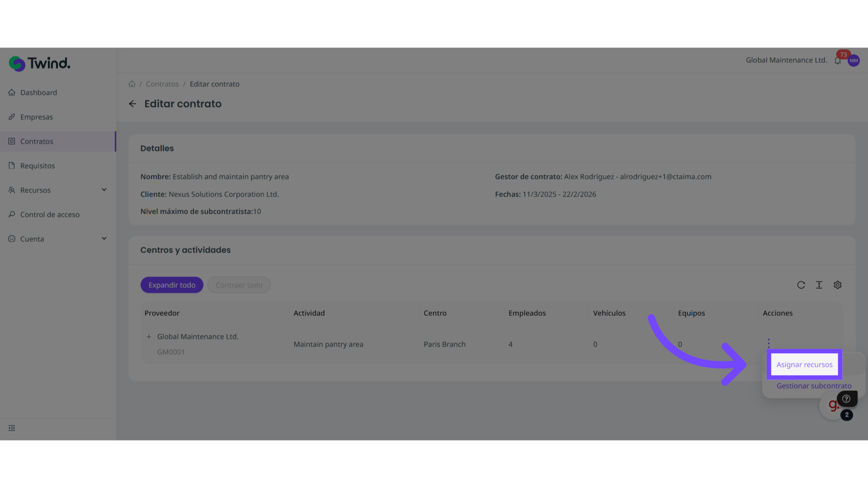
Task: Open Control de acceso in sidebar
Action: click(x=50, y=215)
